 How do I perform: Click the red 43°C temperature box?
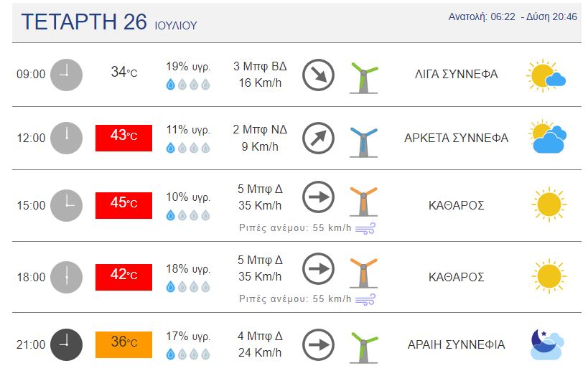[123, 137]
